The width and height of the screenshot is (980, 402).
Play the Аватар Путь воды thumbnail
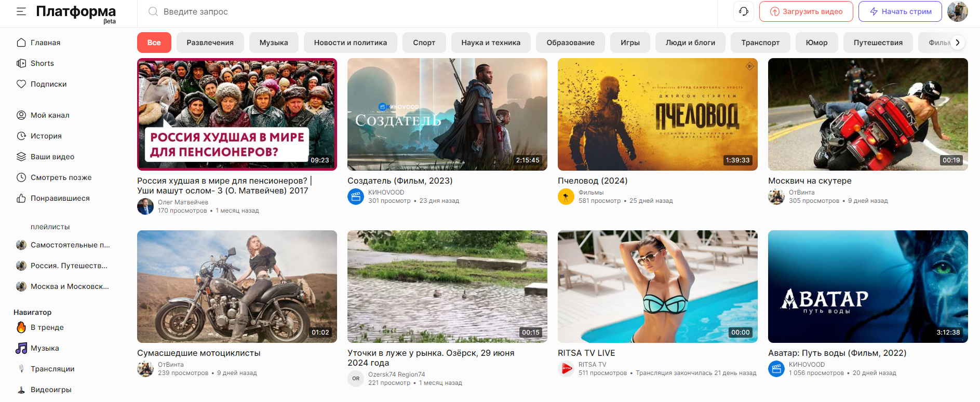click(x=868, y=286)
